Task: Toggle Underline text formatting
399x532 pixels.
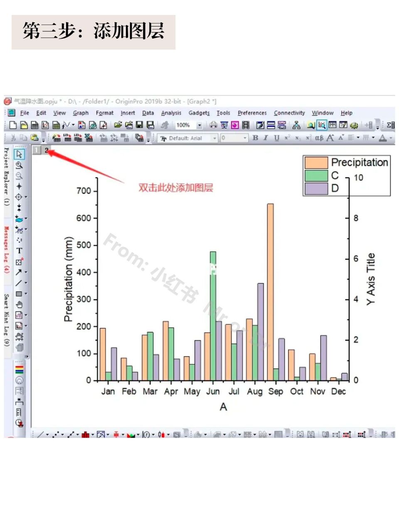Action: click(276, 138)
